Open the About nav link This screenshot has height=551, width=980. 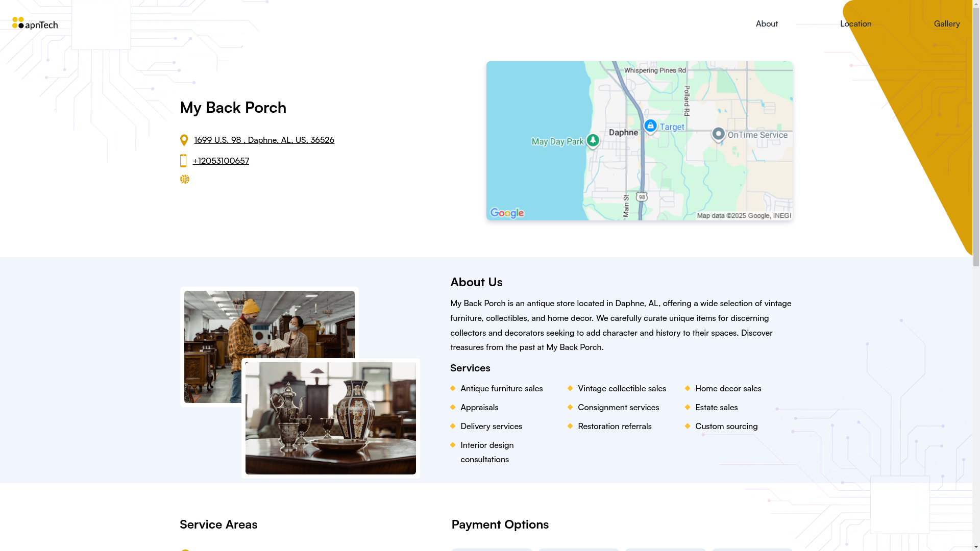767,23
